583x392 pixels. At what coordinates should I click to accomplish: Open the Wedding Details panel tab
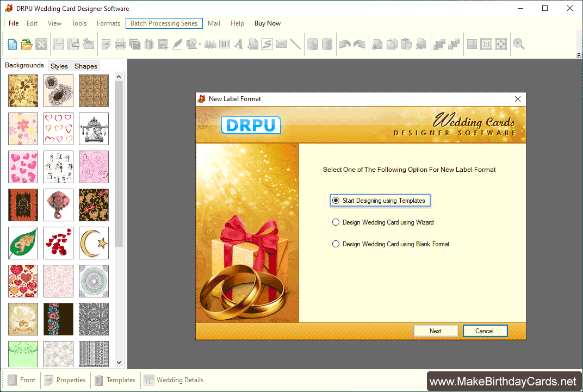point(173,379)
